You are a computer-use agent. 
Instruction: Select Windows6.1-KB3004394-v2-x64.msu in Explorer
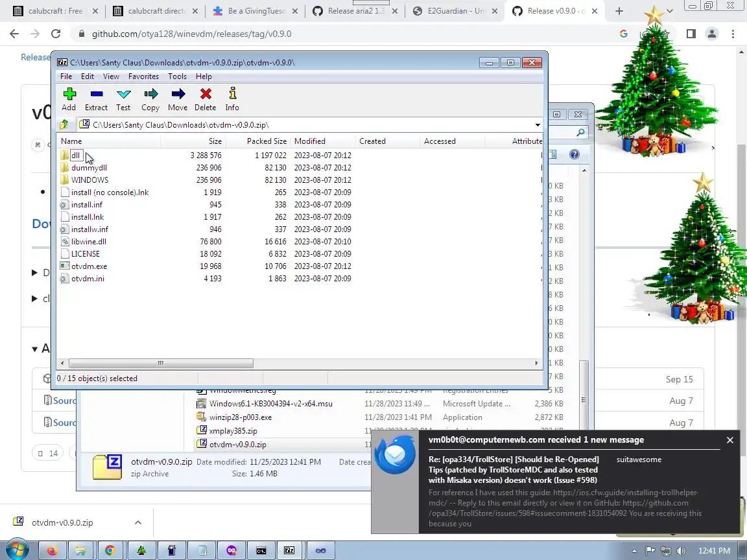click(270, 404)
